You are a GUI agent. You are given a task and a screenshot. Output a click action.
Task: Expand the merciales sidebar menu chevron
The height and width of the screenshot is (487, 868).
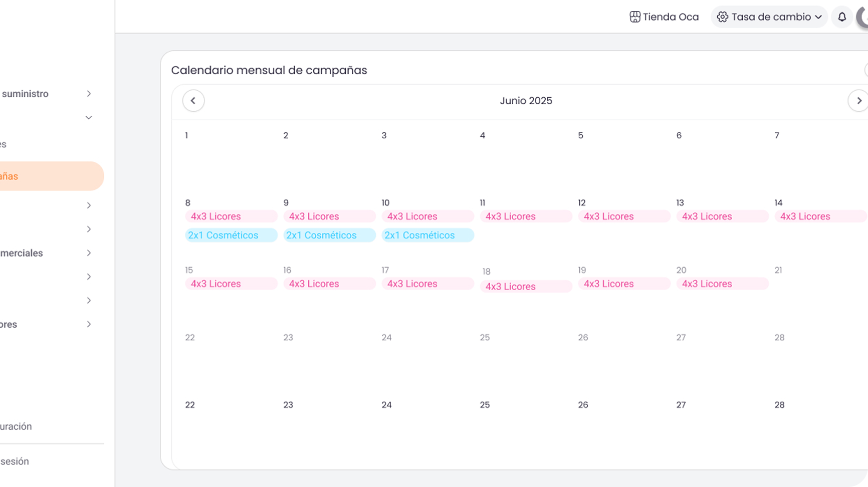tap(89, 253)
